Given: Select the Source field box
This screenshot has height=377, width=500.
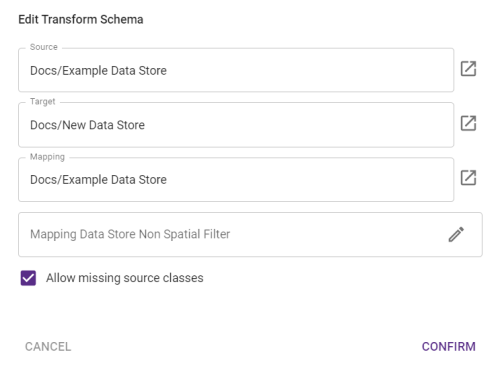Looking at the screenshot, I should click(x=236, y=70).
